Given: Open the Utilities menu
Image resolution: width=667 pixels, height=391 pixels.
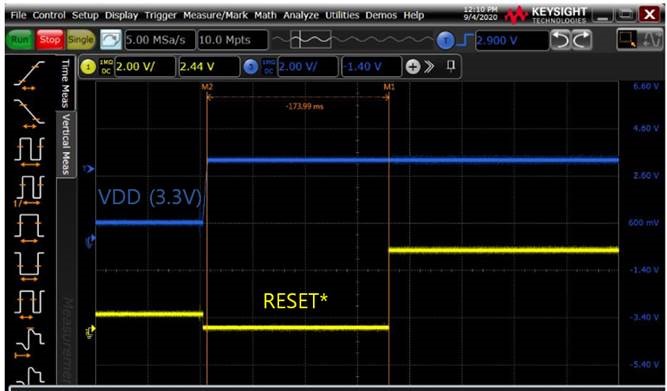Looking at the screenshot, I should coord(342,15).
